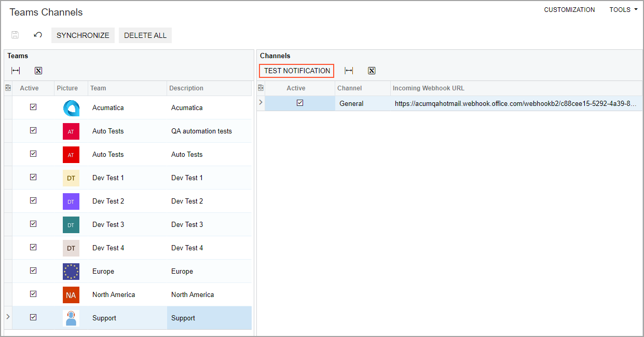Sort by the Team column header
Image resolution: width=644 pixels, height=337 pixels.
pos(127,88)
